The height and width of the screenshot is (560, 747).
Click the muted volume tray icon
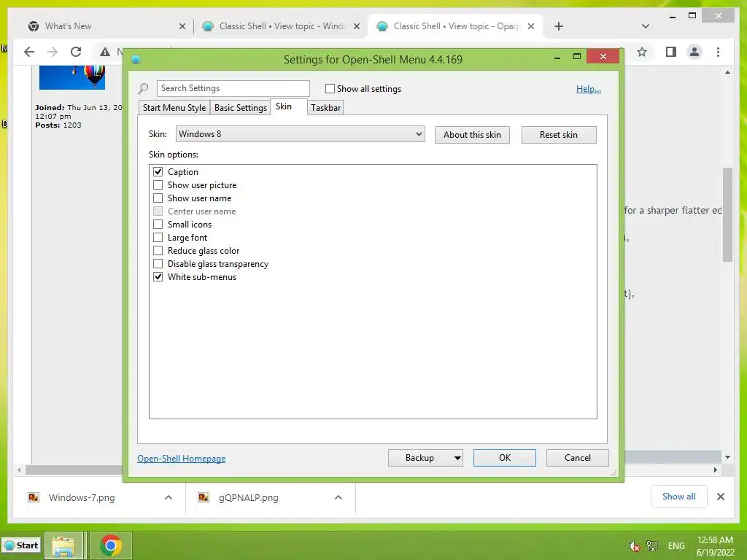pos(634,546)
